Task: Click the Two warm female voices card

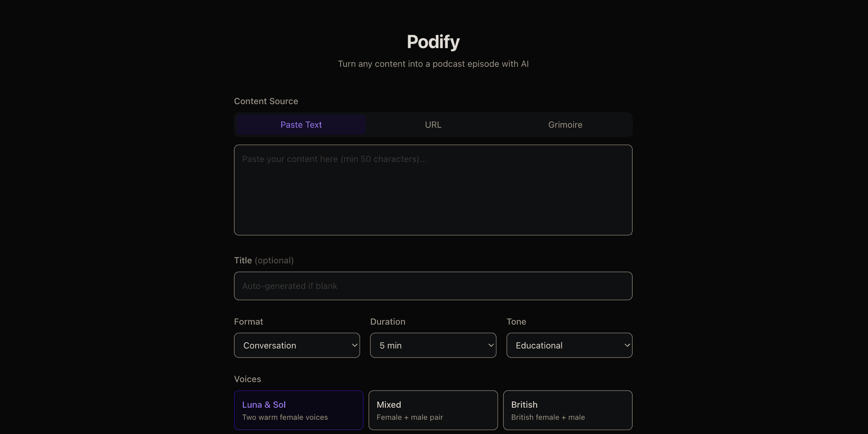Action: 285,417
